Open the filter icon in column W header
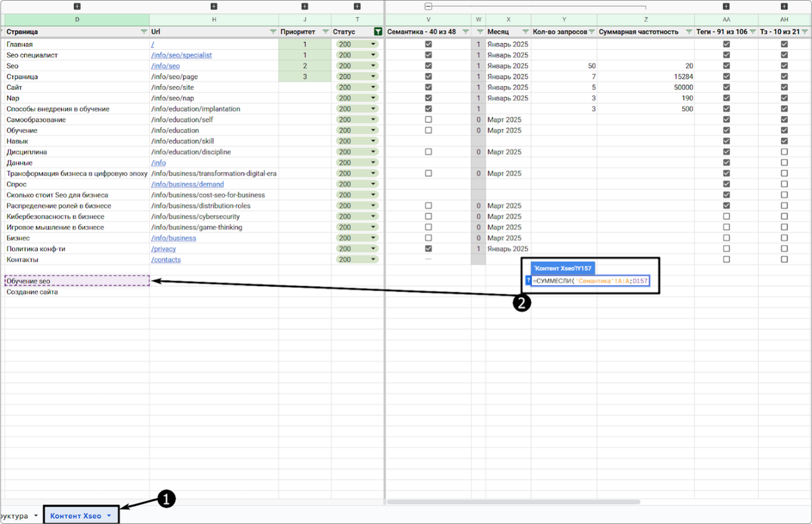Screen dimensions: 812x524 coord(480,32)
